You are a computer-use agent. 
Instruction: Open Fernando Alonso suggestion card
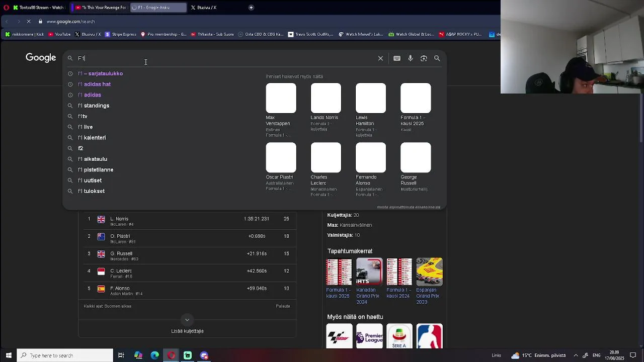pyautogui.click(x=371, y=169)
